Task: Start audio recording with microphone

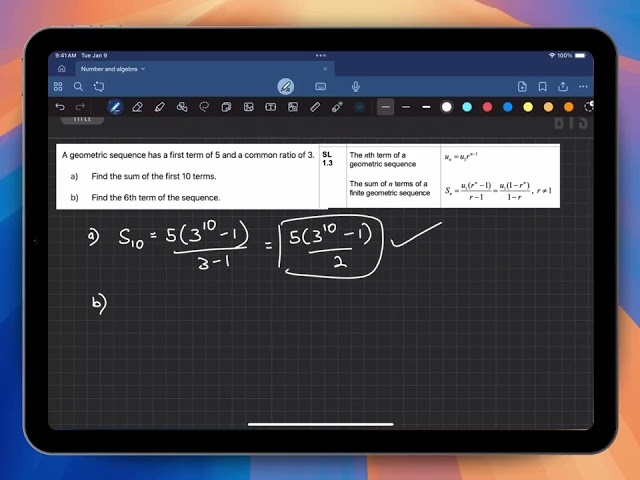Action: [356, 87]
